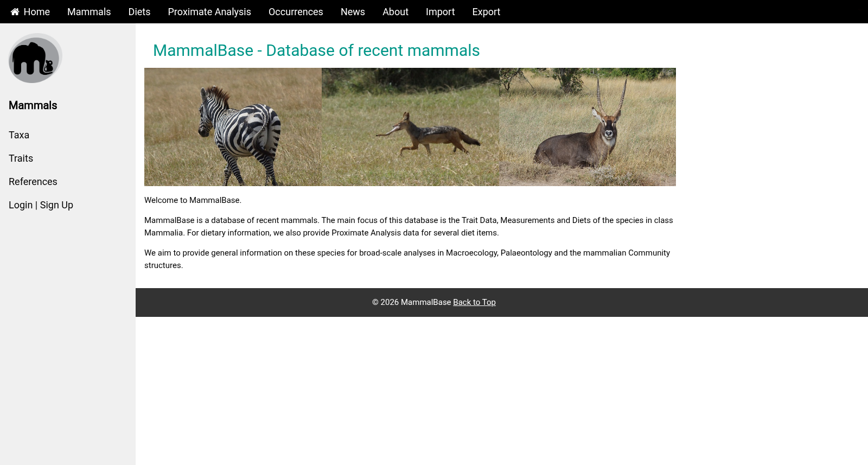The height and width of the screenshot is (465, 868).
Task: Open the Diets menu item
Action: click(x=139, y=11)
